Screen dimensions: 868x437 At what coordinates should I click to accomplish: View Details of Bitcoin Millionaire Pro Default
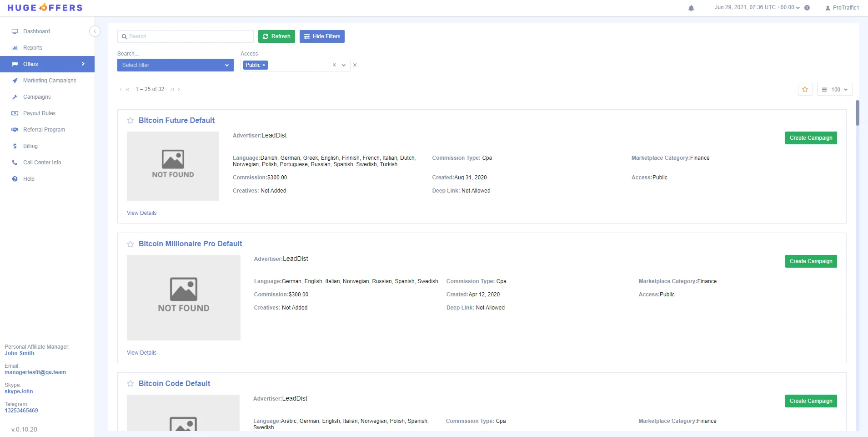(x=141, y=353)
